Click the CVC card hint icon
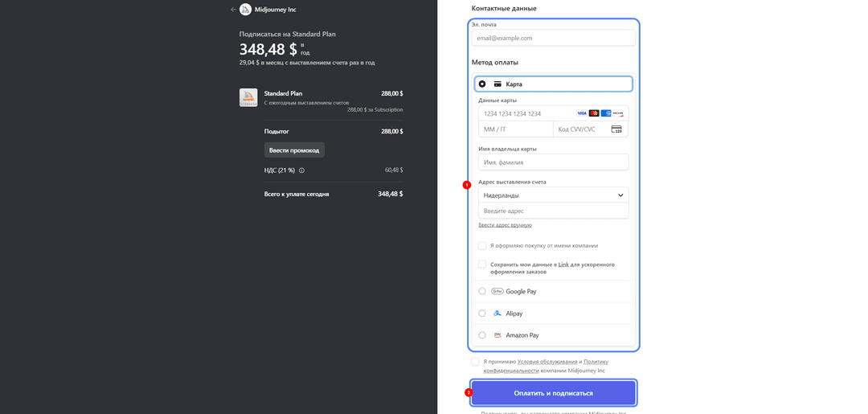 [x=616, y=129]
